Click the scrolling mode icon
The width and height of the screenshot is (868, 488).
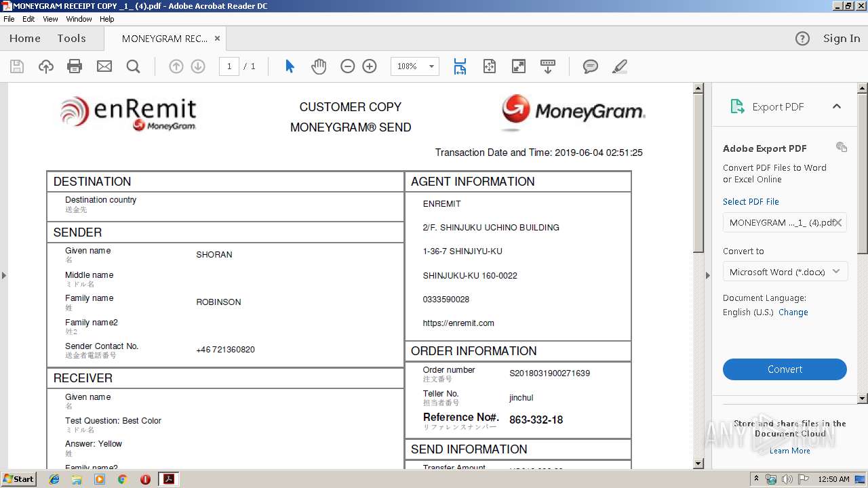coord(460,66)
